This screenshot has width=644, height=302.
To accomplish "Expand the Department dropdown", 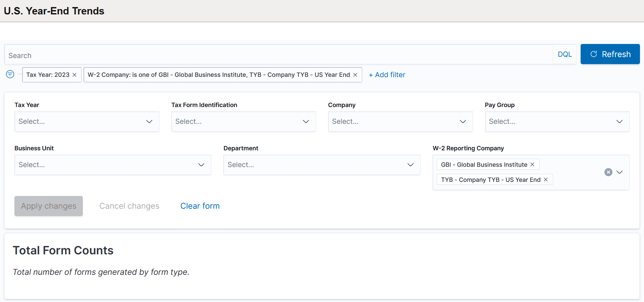I will pos(322,165).
